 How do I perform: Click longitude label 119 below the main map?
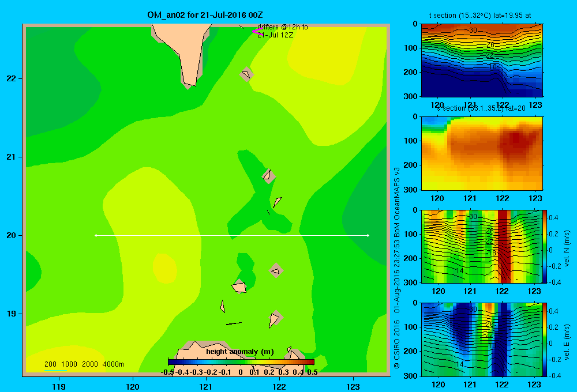[x=59, y=386]
